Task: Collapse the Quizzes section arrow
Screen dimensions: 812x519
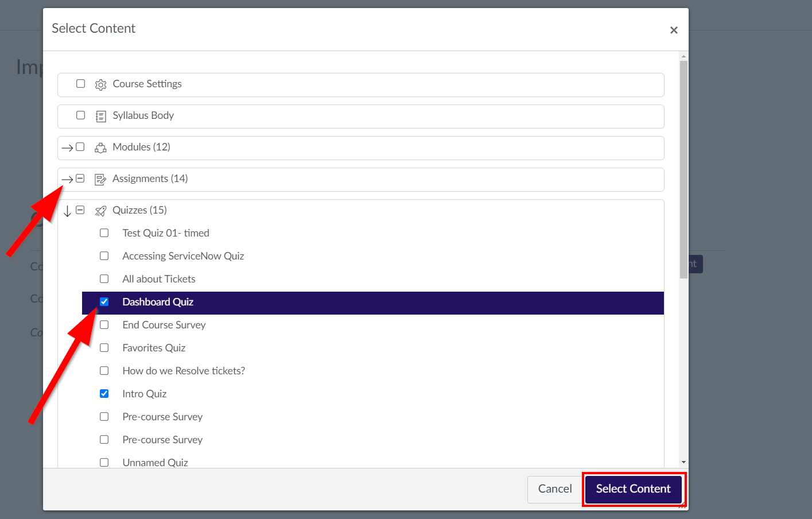Action: pyautogui.click(x=67, y=211)
